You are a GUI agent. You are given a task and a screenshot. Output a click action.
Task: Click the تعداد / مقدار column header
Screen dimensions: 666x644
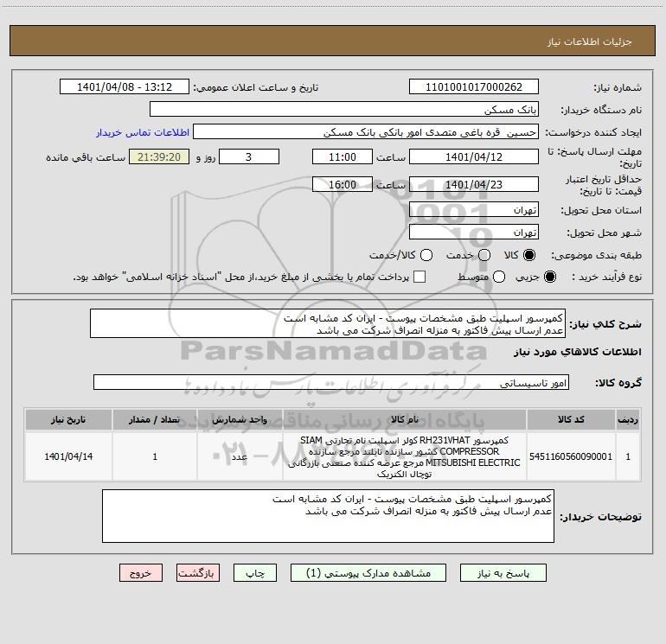[155, 419]
